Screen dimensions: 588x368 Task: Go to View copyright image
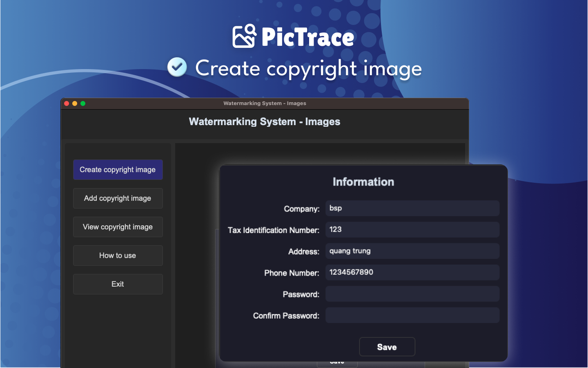(118, 227)
